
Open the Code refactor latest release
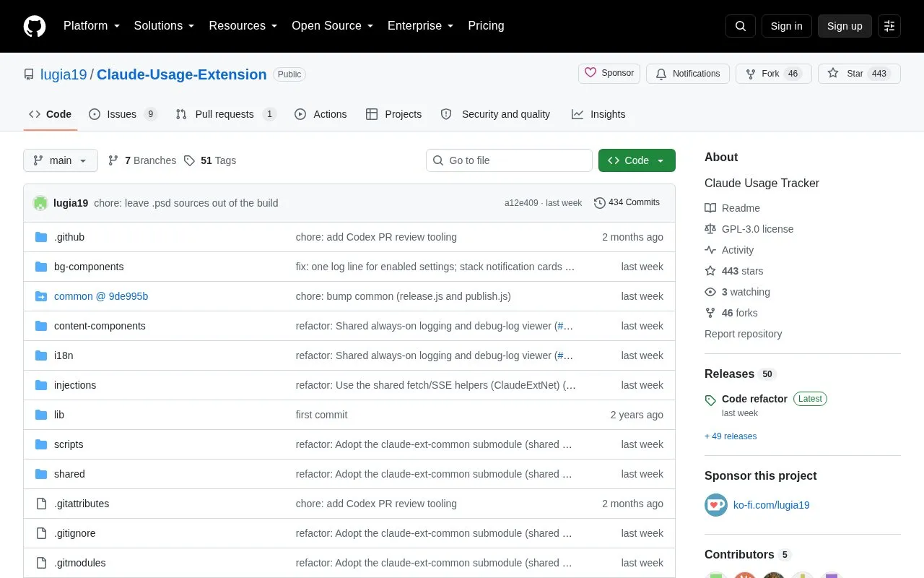(x=754, y=399)
